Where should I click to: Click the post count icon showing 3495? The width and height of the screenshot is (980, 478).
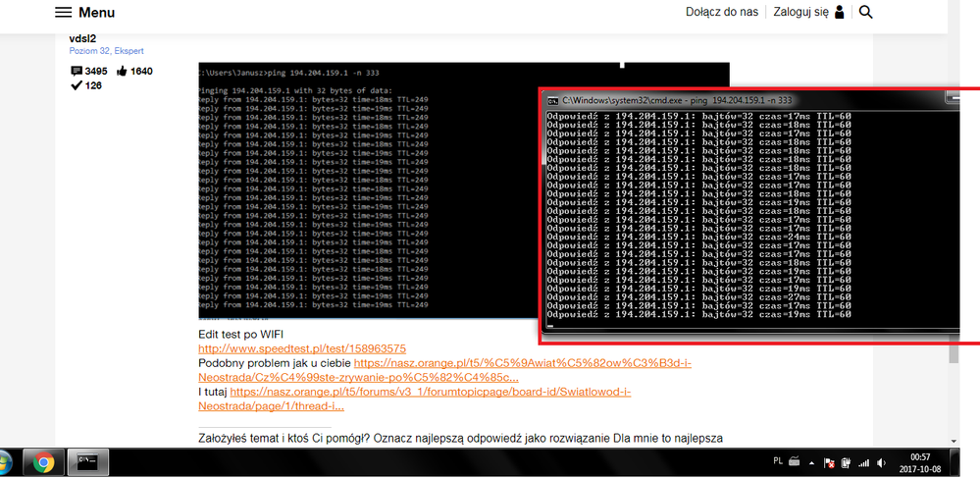click(x=77, y=71)
